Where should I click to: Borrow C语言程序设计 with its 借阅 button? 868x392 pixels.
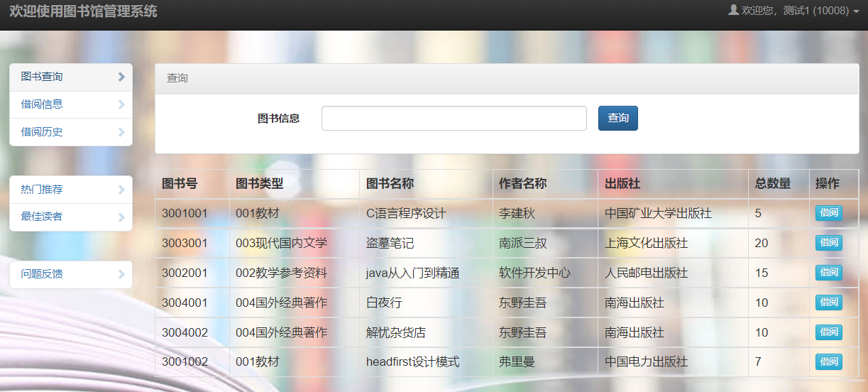tap(829, 213)
